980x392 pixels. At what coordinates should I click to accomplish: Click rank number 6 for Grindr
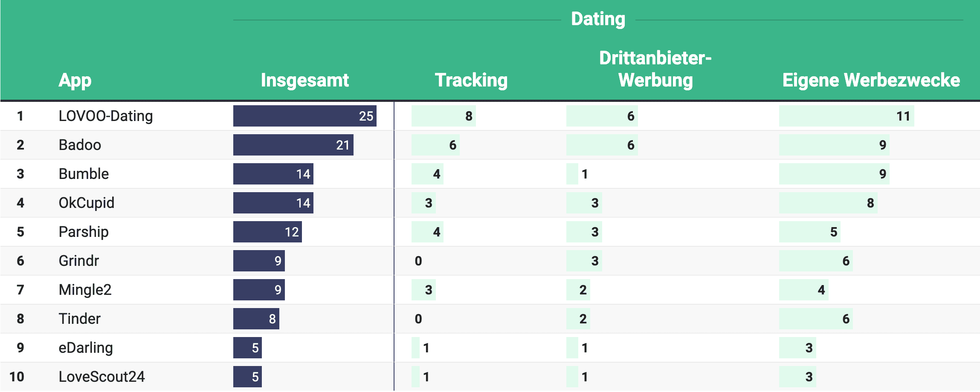click(x=20, y=261)
